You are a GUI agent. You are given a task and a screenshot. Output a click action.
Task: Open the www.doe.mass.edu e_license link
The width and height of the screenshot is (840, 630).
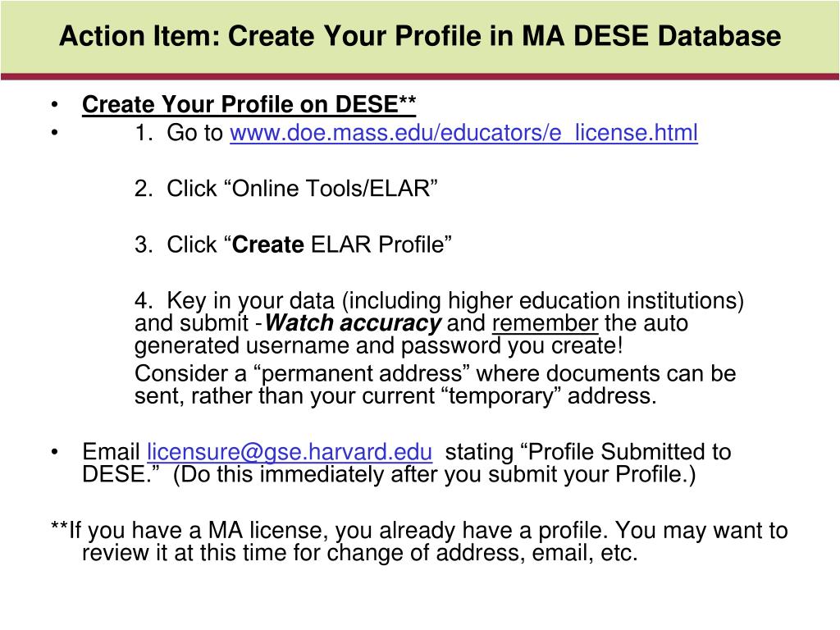pyautogui.click(x=464, y=133)
